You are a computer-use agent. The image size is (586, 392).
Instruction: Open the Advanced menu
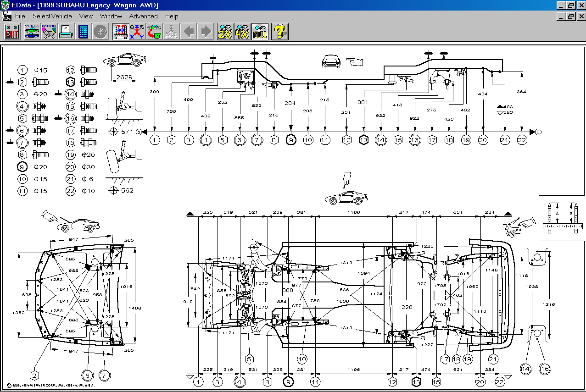point(143,16)
